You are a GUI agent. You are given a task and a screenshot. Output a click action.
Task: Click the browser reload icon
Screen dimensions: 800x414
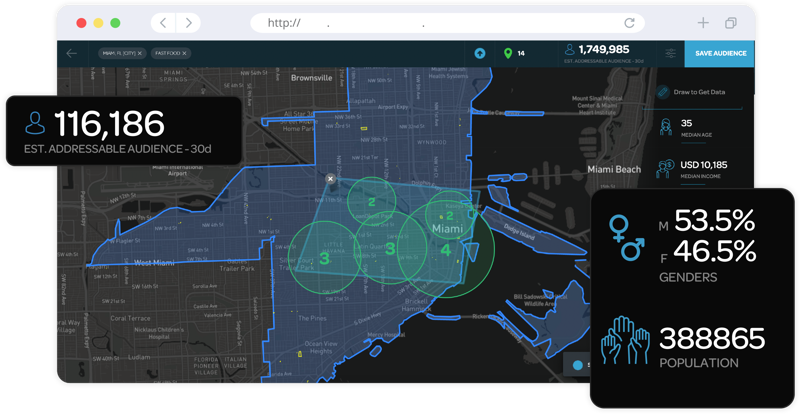[629, 23]
